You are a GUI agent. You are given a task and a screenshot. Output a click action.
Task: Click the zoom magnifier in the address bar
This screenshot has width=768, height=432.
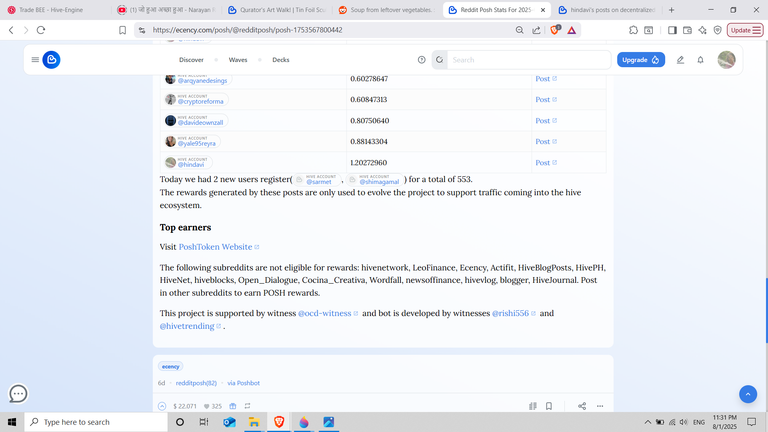pos(520,30)
